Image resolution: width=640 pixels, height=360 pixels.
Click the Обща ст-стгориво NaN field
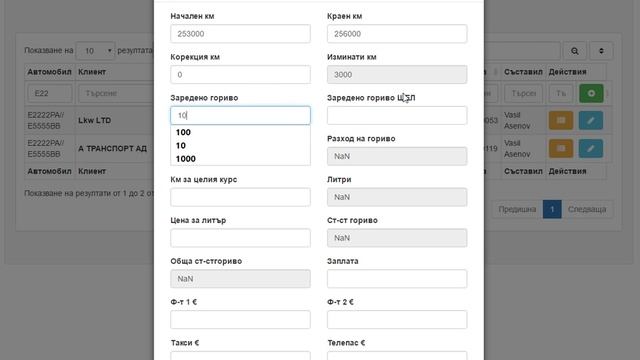[x=240, y=279]
